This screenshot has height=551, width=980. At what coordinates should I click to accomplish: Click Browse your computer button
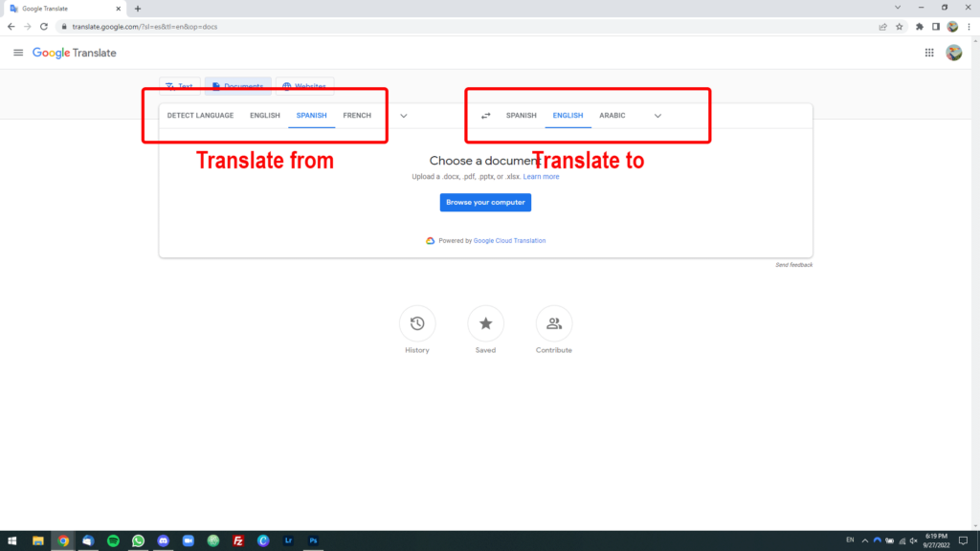pos(485,203)
